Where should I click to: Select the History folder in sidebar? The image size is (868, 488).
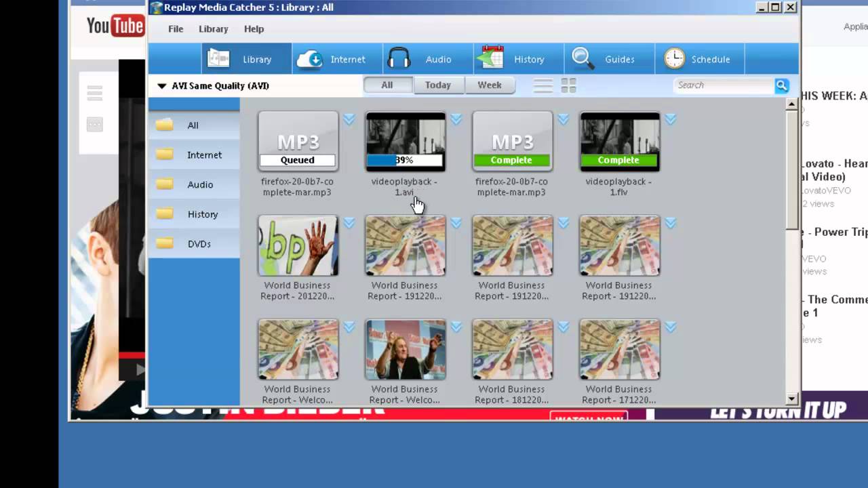pyautogui.click(x=194, y=214)
